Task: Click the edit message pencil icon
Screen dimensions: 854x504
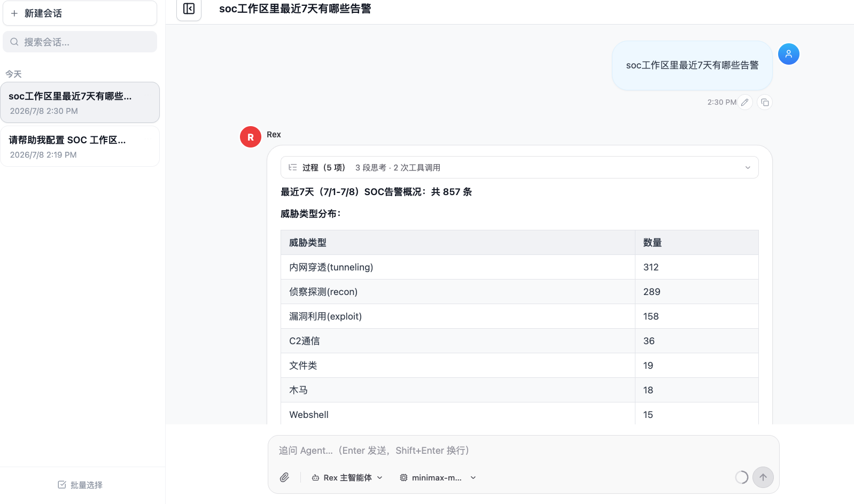Action: pyautogui.click(x=745, y=102)
